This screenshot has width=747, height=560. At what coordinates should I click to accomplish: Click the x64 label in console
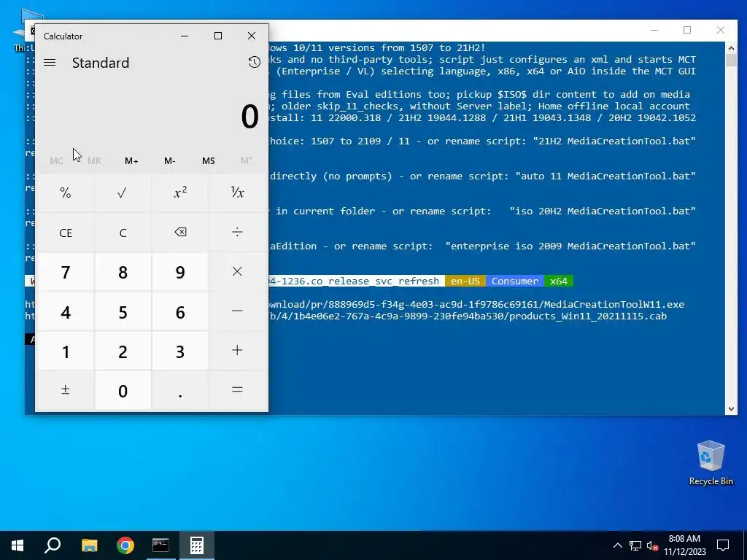(x=559, y=281)
